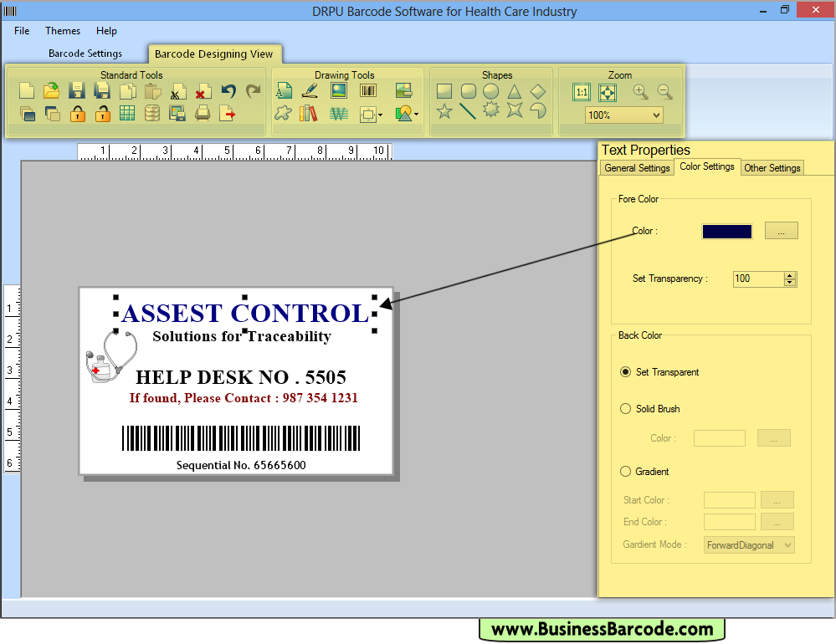Screen dimensions: 836x644
Task: Open the image library books icon
Action: coord(308,114)
